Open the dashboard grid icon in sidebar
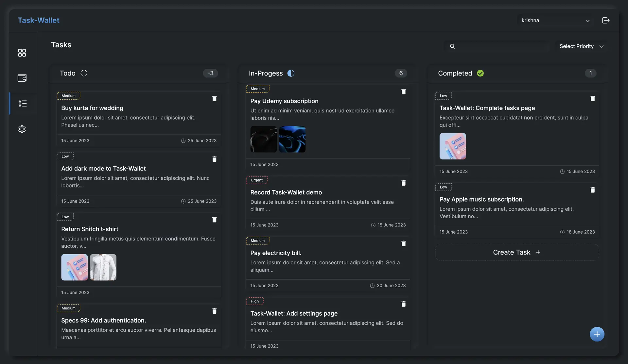This screenshot has height=364, width=628. [22, 53]
